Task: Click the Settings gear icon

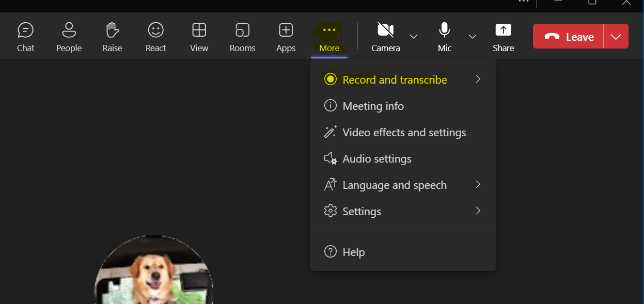Action: 330,211
